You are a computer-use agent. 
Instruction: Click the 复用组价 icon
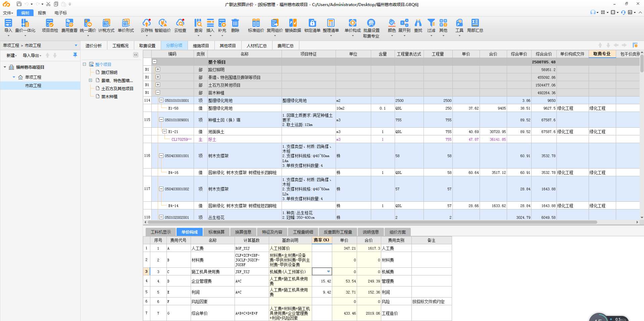click(275, 26)
